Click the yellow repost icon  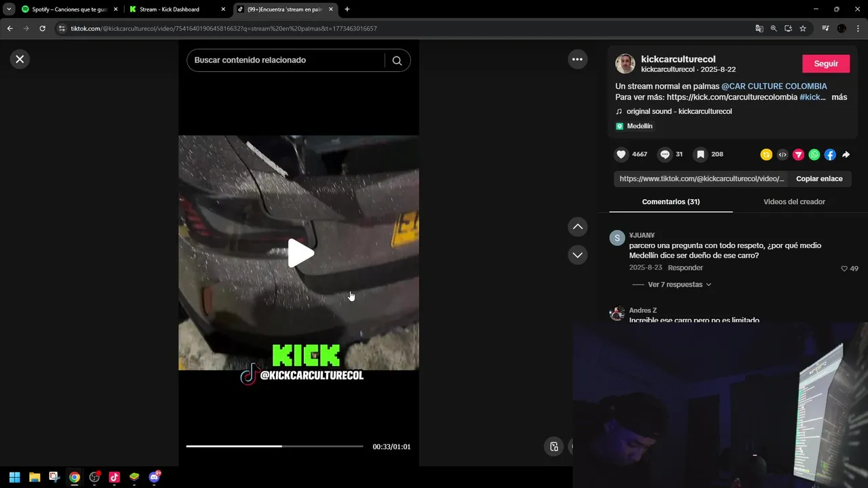pyautogui.click(x=766, y=155)
